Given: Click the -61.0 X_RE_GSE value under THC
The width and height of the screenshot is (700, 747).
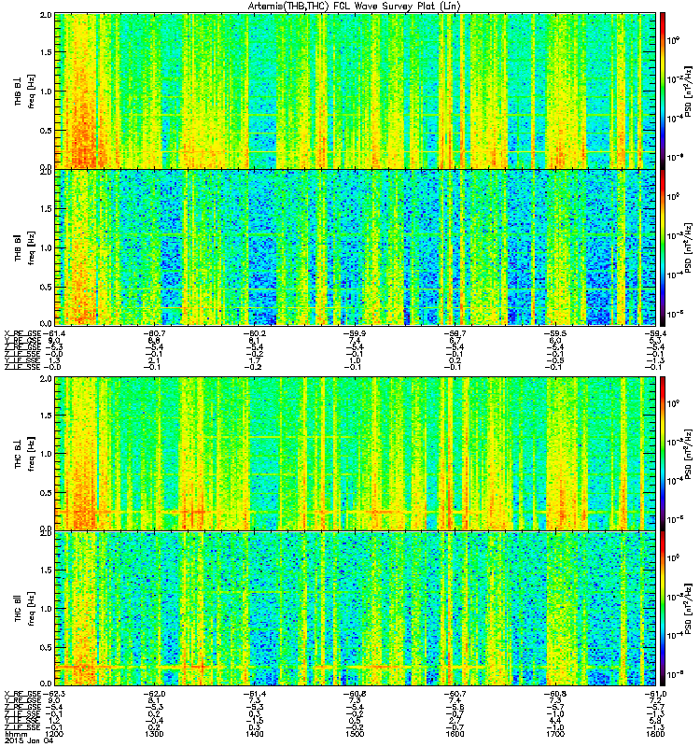Looking at the screenshot, I should [x=655, y=694].
